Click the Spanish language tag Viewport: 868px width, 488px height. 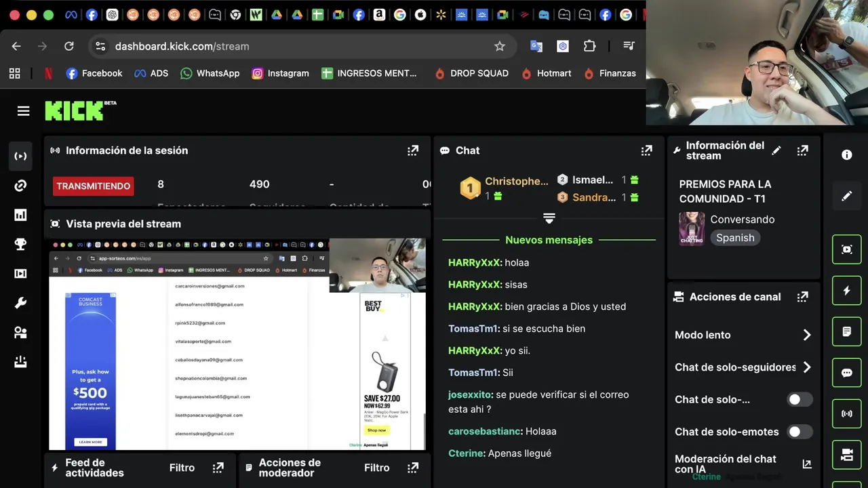coord(735,238)
